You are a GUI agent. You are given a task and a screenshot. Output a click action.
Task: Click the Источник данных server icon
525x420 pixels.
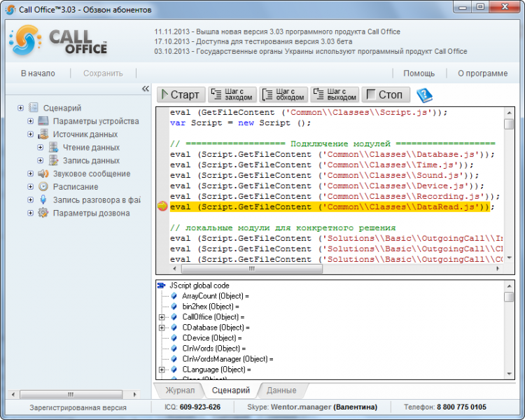(x=43, y=134)
